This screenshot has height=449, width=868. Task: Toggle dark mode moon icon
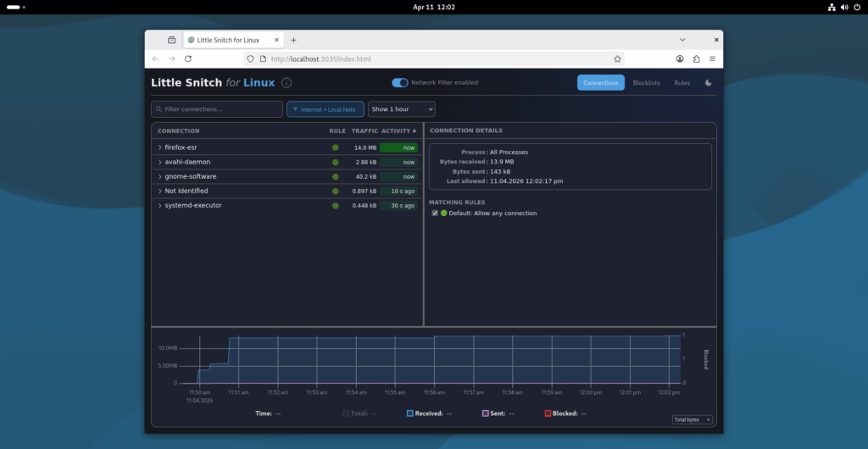[709, 83]
